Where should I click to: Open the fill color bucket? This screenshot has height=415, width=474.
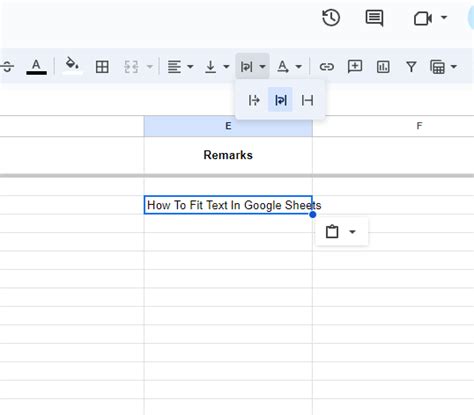(x=72, y=66)
